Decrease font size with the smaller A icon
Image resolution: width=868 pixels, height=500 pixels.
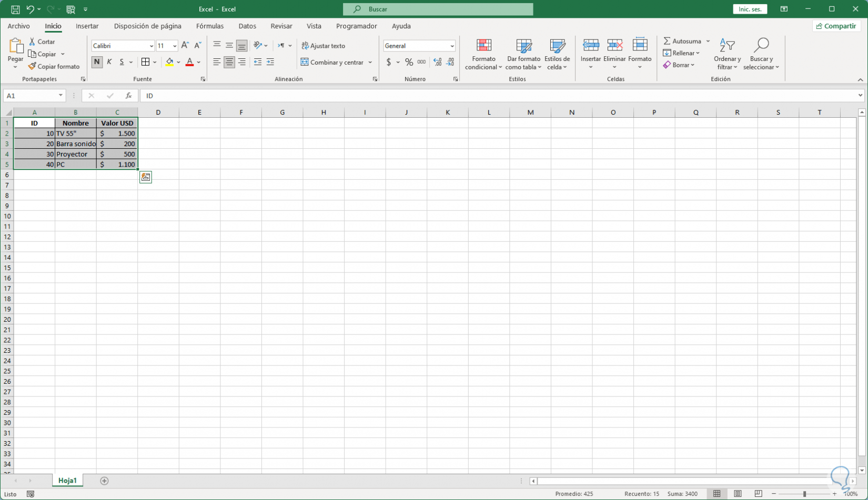198,46
